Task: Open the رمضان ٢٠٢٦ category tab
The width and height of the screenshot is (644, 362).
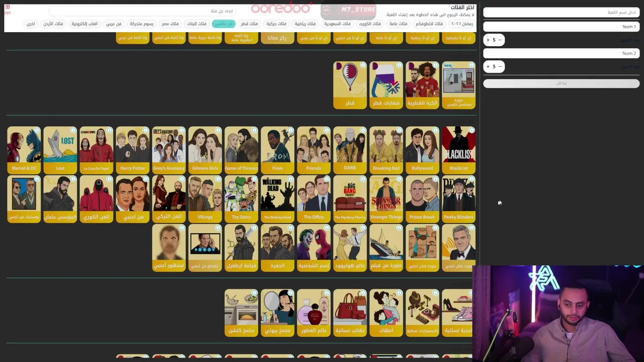Action: tap(462, 24)
